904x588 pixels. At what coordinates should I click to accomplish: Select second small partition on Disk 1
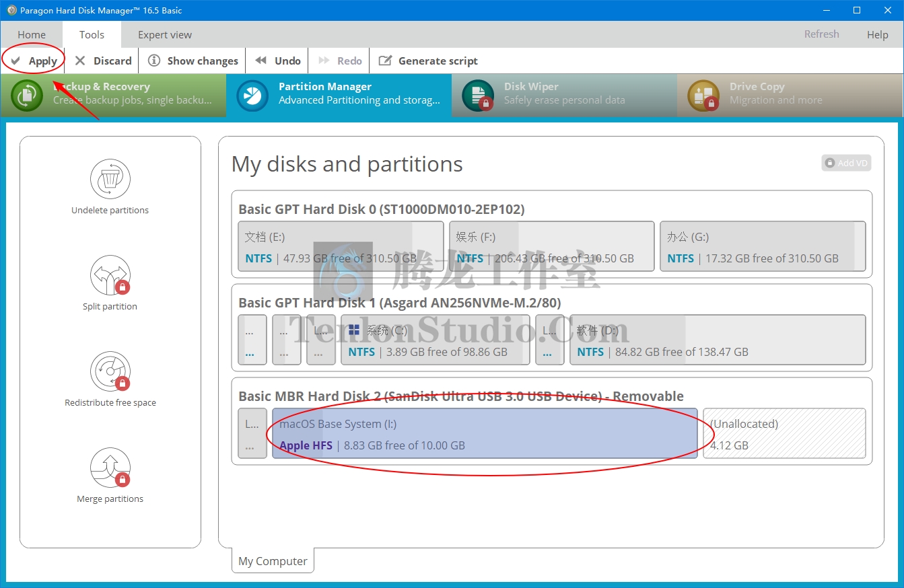(287, 340)
